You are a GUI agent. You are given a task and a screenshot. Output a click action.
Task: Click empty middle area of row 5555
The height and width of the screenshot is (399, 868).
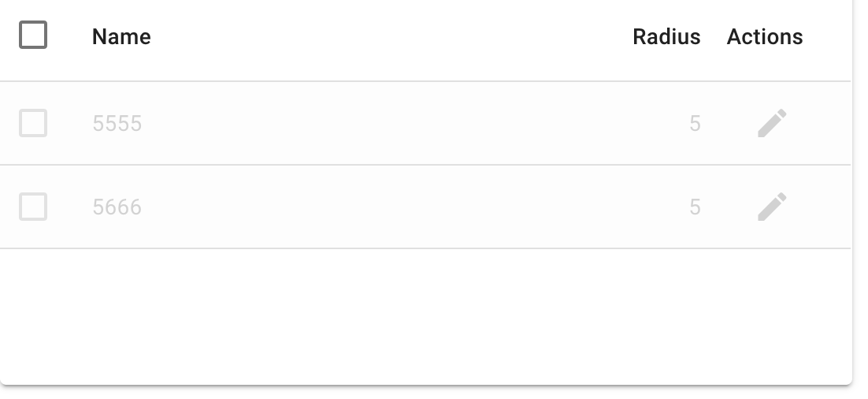[388, 123]
